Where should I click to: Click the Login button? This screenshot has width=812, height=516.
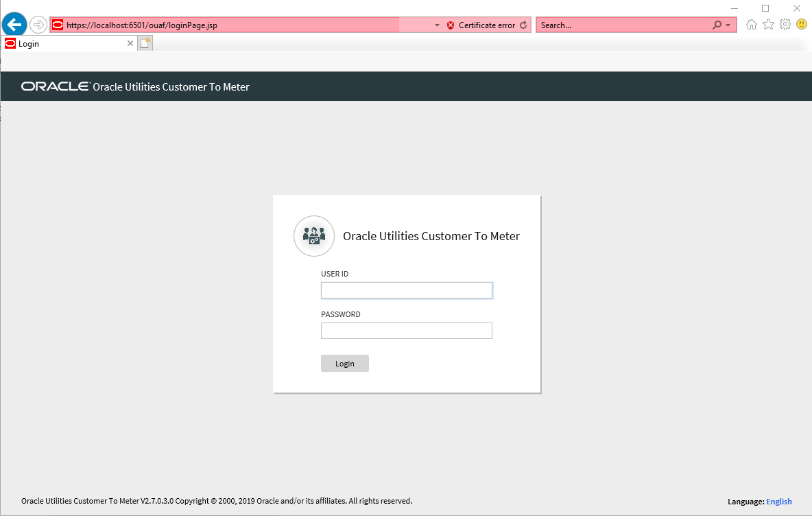tap(345, 363)
